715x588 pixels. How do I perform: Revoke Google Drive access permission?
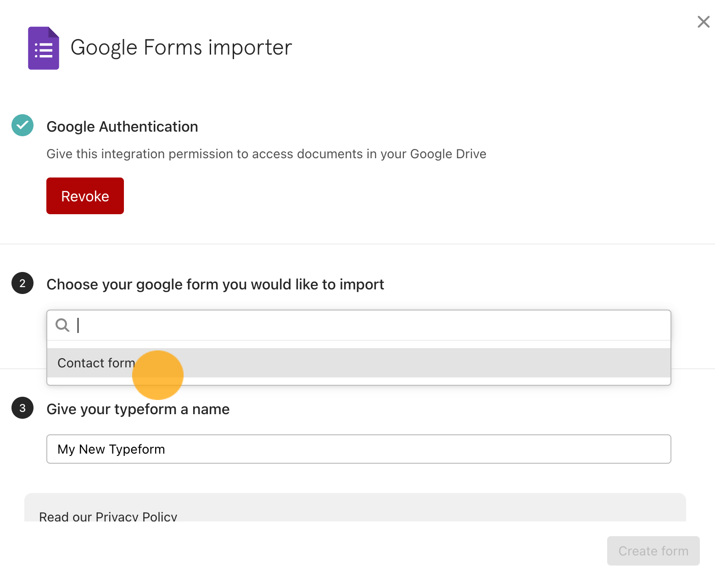[85, 196]
